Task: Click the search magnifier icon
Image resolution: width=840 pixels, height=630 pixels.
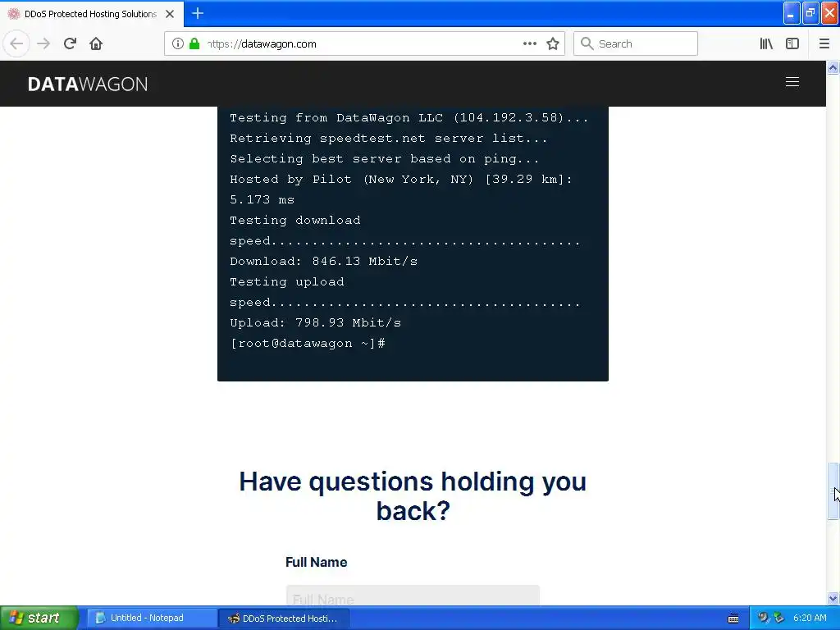Action: click(587, 43)
